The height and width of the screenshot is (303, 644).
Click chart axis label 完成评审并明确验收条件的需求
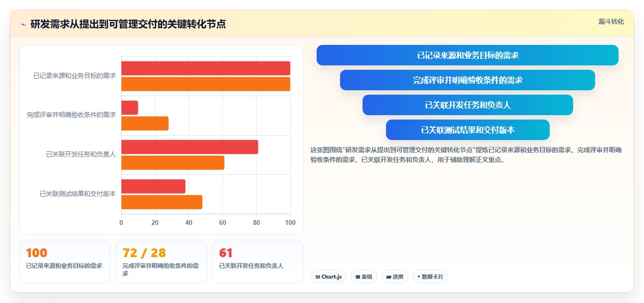coord(71,115)
